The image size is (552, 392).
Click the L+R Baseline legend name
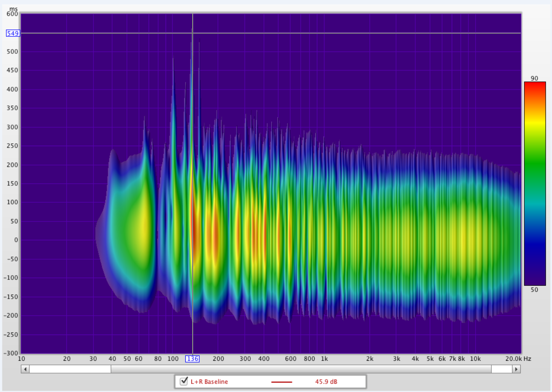[x=209, y=381]
